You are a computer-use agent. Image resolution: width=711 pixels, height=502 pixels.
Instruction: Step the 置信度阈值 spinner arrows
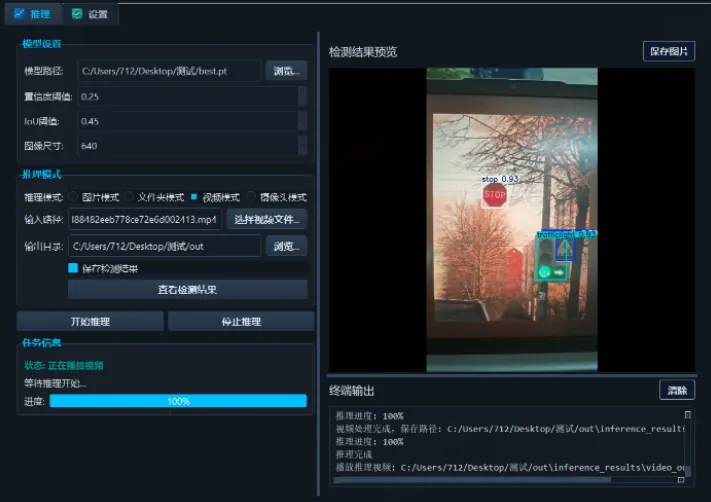point(302,96)
